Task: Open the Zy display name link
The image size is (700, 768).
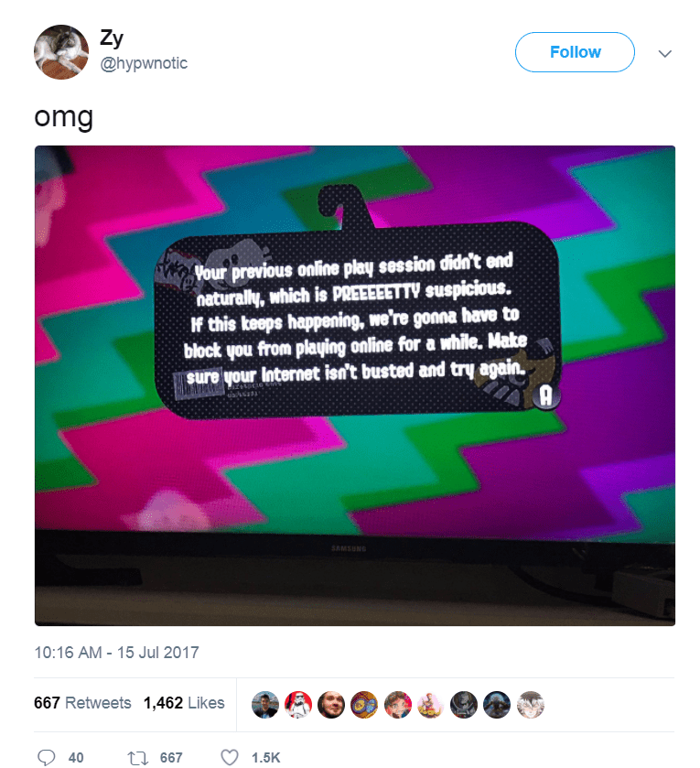Action: pos(112,38)
